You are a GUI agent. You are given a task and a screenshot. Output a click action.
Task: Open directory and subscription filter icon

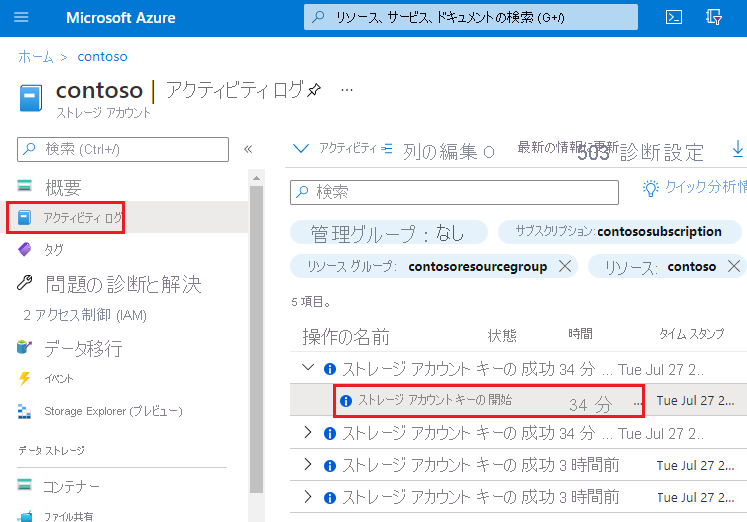click(713, 18)
